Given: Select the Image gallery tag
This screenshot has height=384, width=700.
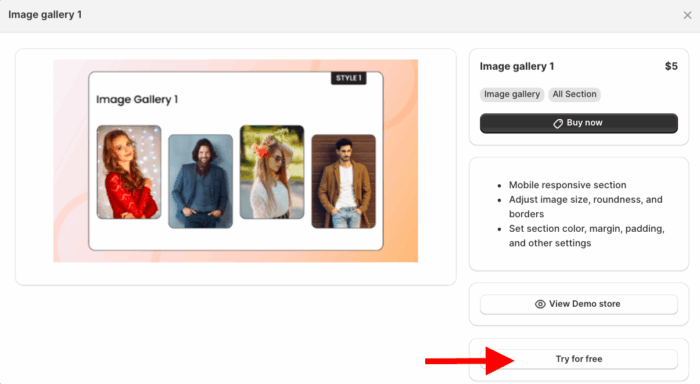Looking at the screenshot, I should (x=512, y=94).
